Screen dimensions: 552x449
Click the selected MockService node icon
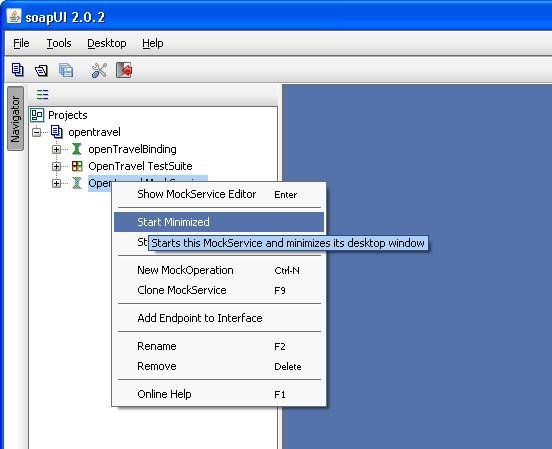[x=77, y=183]
